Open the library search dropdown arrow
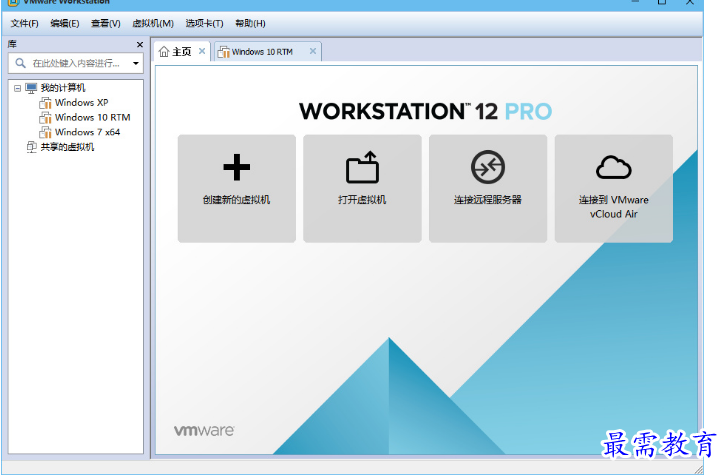This screenshot has width=725, height=476. 135,63
